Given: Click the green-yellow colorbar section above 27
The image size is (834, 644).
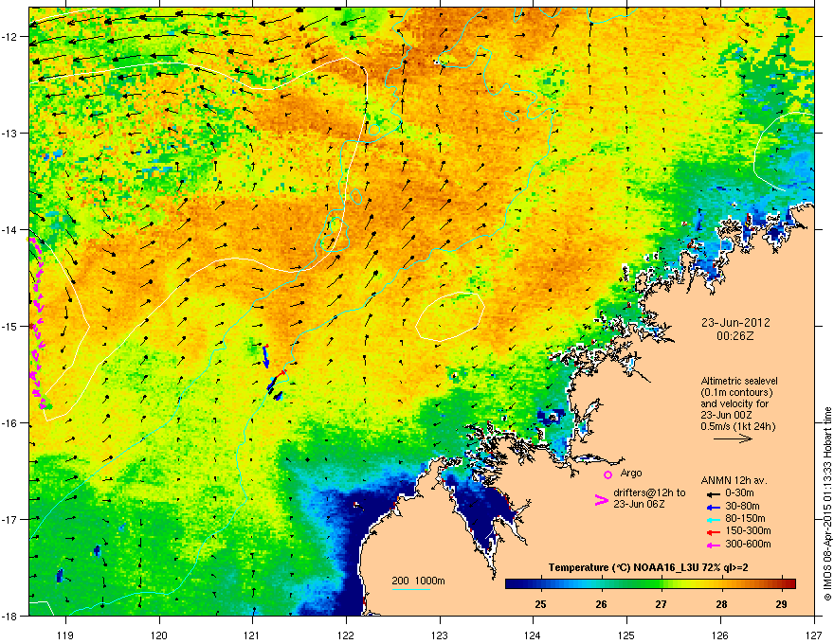Looking at the screenshot, I should (x=667, y=583).
